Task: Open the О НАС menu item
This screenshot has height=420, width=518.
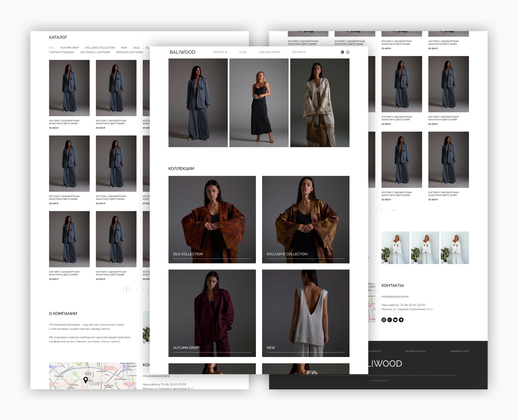Action: [x=243, y=52]
